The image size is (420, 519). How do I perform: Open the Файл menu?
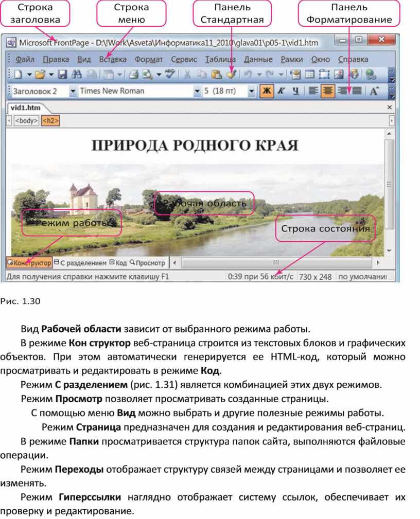tap(25, 59)
